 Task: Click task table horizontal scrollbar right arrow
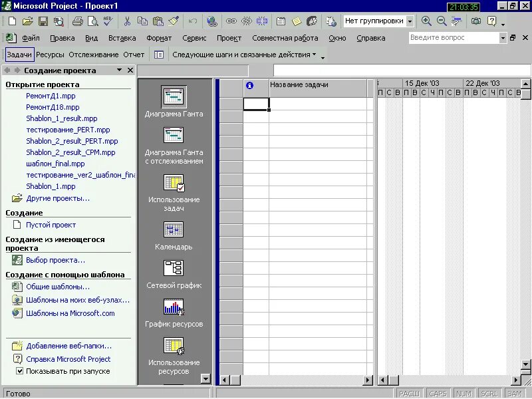tap(368, 380)
